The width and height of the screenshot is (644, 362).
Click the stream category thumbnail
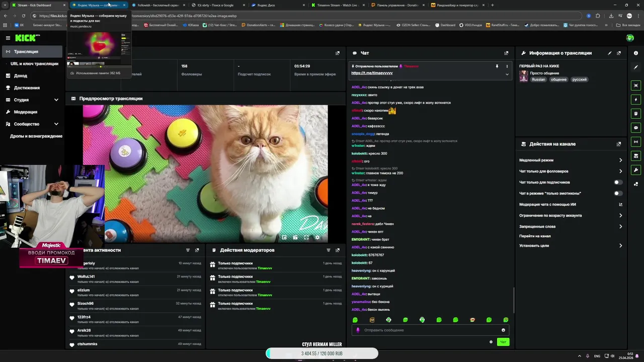(x=523, y=76)
